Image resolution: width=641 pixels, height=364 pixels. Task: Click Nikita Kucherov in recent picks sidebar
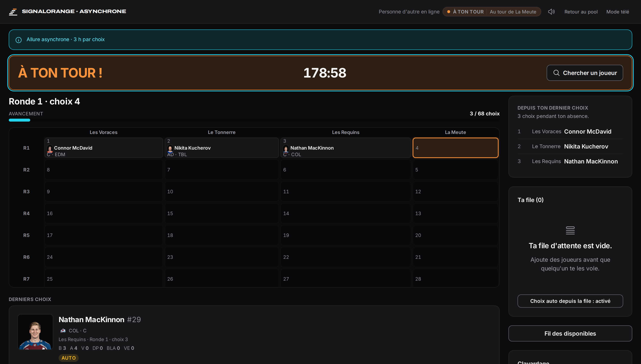coord(586,147)
